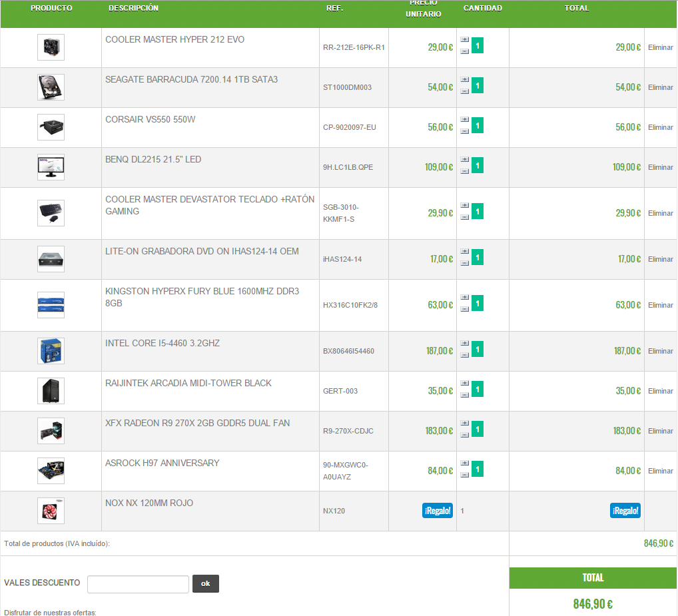Open the Lite-On DVD burner thumbnail
The image size is (678, 616).
coord(51,259)
